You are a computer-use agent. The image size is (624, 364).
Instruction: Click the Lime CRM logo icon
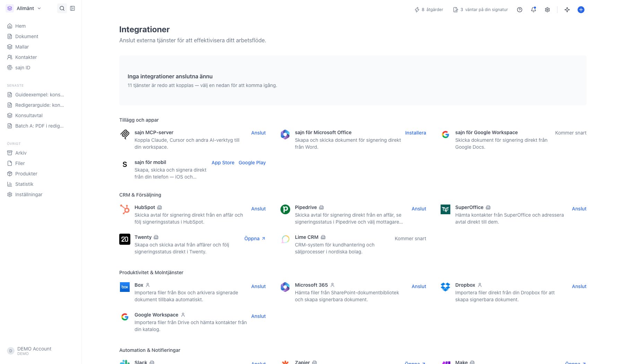[285, 239]
